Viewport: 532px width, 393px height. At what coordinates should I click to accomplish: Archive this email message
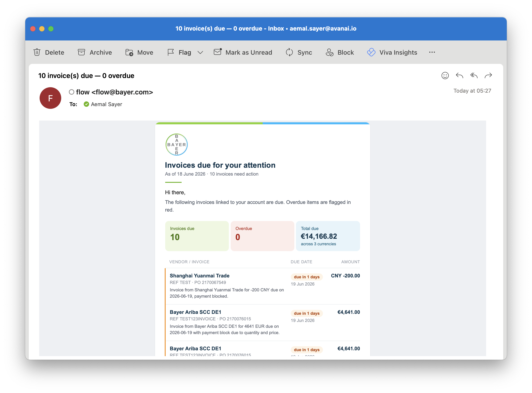pos(95,52)
